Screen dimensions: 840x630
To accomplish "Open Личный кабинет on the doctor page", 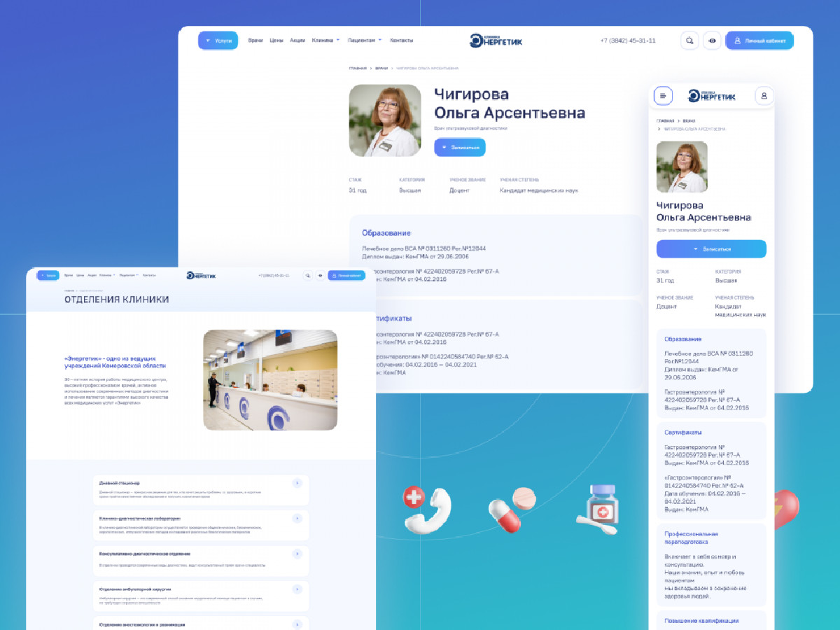I will (759, 41).
